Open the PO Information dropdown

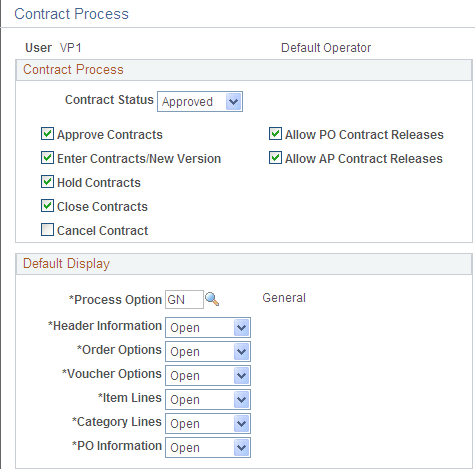[x=208, y=448]
